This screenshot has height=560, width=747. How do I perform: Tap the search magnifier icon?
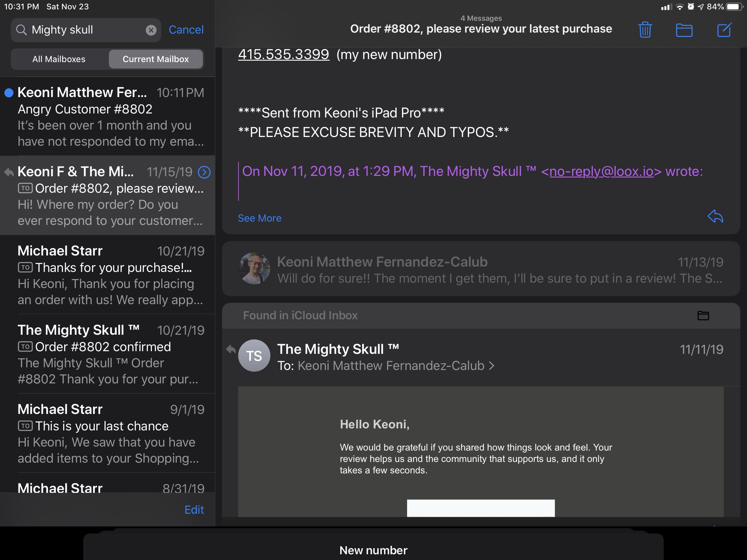[21, 30]
